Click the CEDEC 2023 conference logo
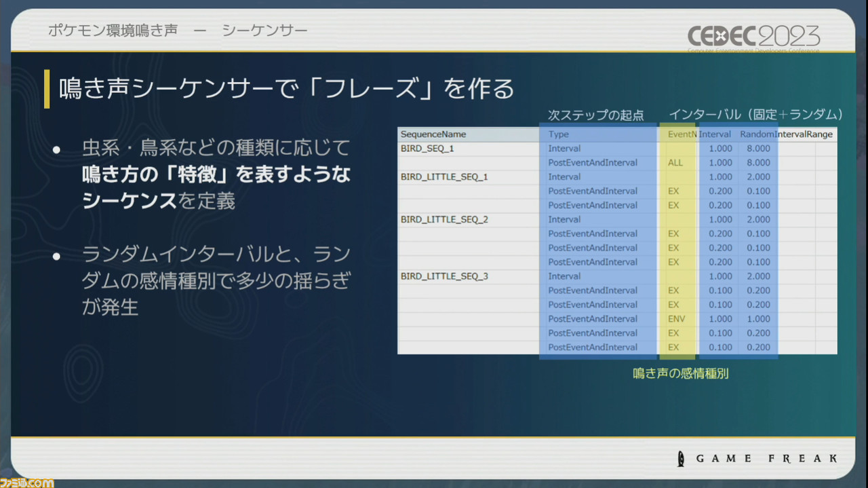This screenshot has width=868, height=488. point(753,37)
